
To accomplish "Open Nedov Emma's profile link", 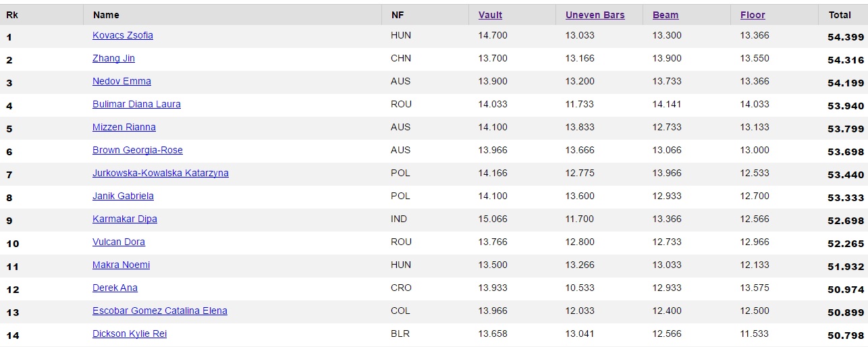I will pos(121,81).
